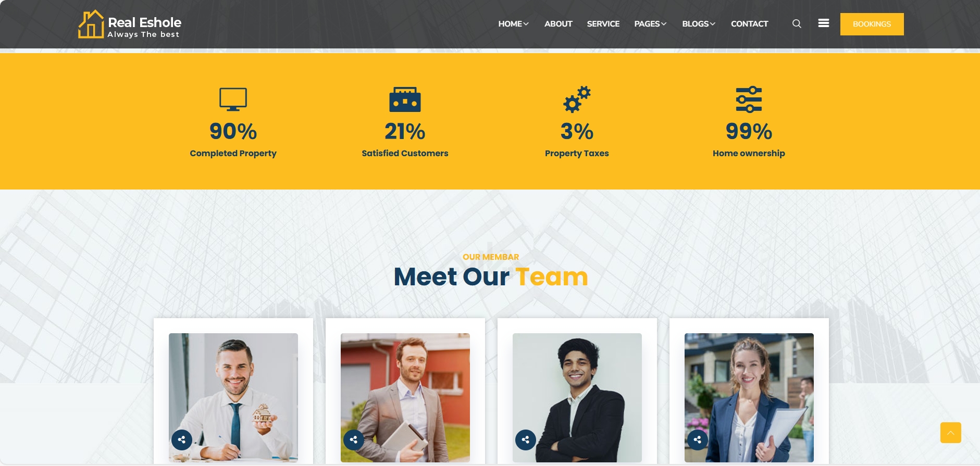Click the monitor icon above Completed Property
Image resolution: width=980 pixels, height=466 pixels.
coord(233,99)
